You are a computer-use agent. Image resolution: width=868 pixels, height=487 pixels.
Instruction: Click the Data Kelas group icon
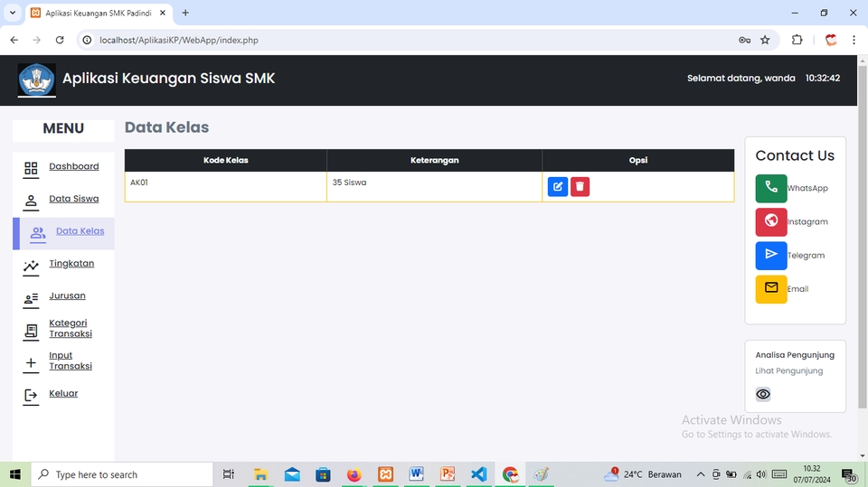click(x=38, y=233)
